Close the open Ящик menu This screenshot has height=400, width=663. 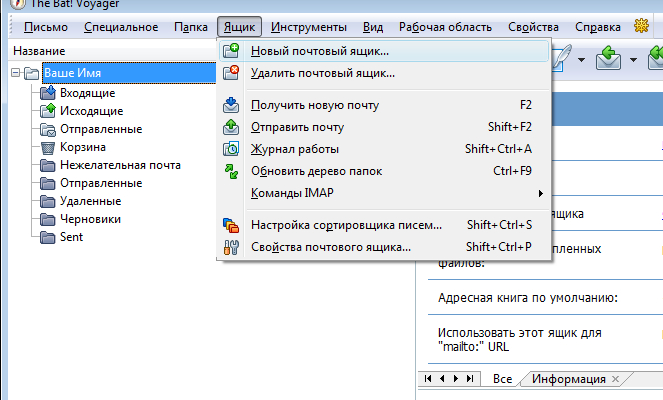tap(239, 27)
